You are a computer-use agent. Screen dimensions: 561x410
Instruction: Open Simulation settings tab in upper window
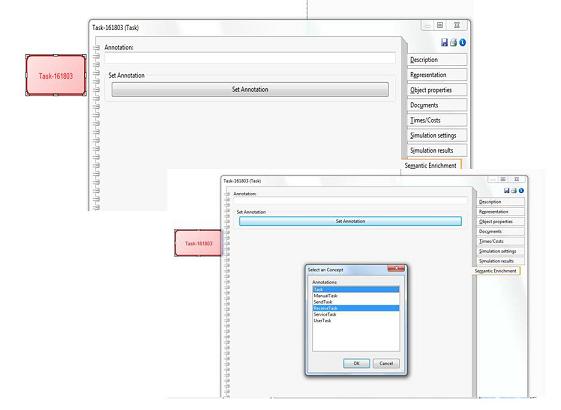[x=437, y=135]
